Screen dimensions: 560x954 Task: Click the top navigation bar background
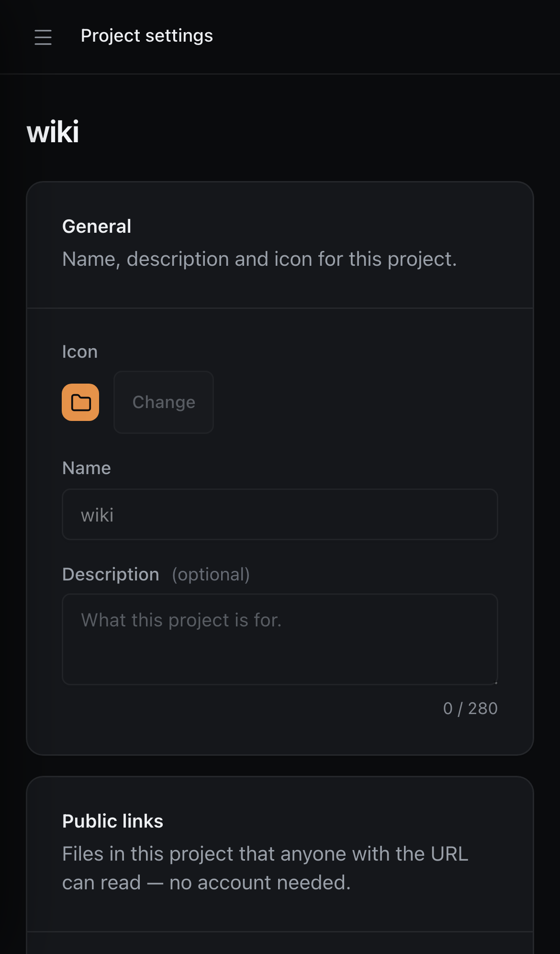383,37
